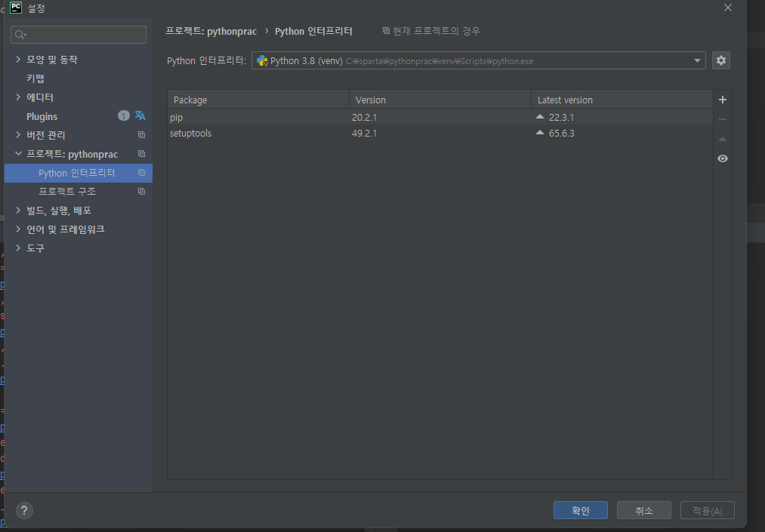Expand the 빌드, 실행, 배포 section
The width and height of the screenshot is (765, 532).
point(18,211)
